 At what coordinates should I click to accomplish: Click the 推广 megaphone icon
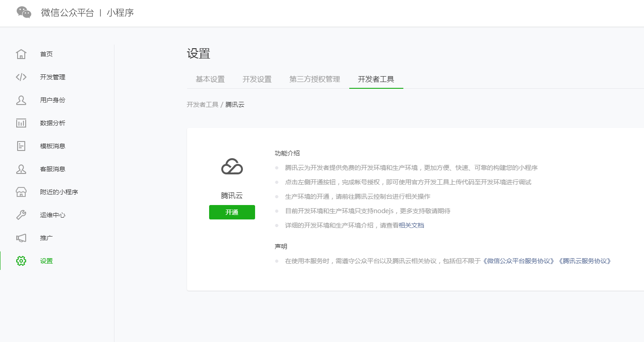click(21, 238)
